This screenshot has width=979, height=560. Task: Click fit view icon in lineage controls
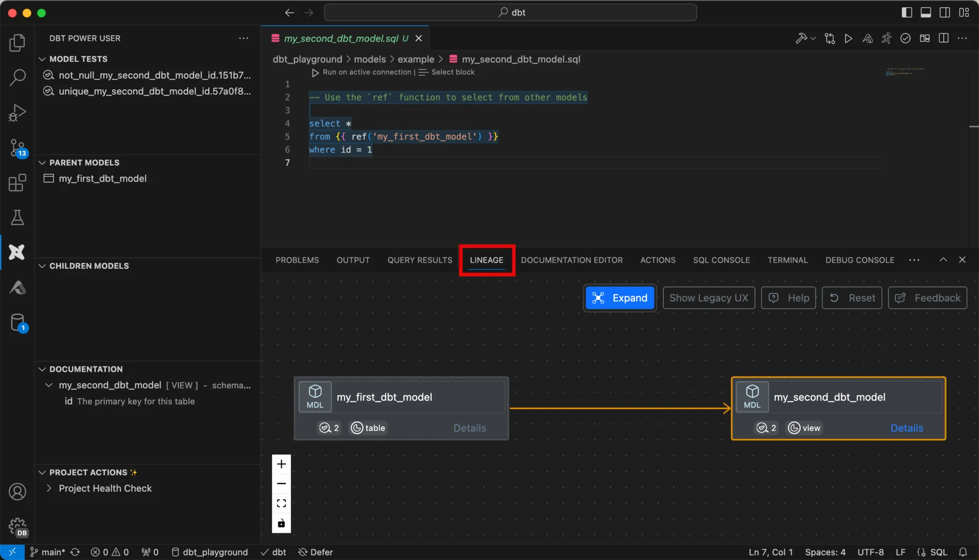[x=281, y=503]
